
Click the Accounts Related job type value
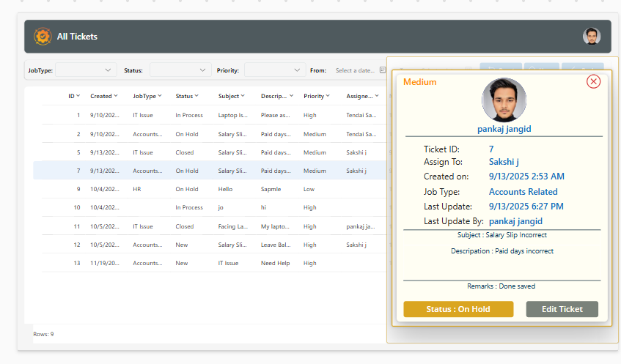pyautogui.click(x=523, y=191)
